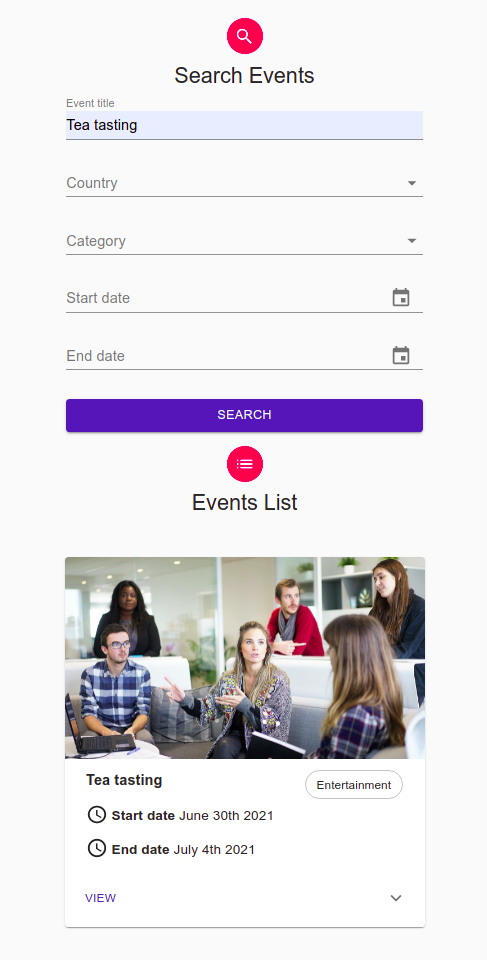Click the clock icon beside End date
The image size is (487, 960).
(x=97, y=849)
